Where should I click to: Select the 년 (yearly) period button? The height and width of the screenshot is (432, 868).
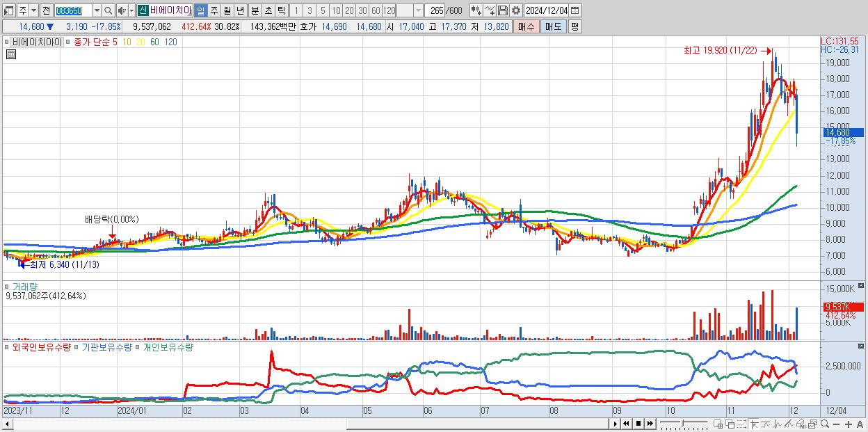click(240, 10)
